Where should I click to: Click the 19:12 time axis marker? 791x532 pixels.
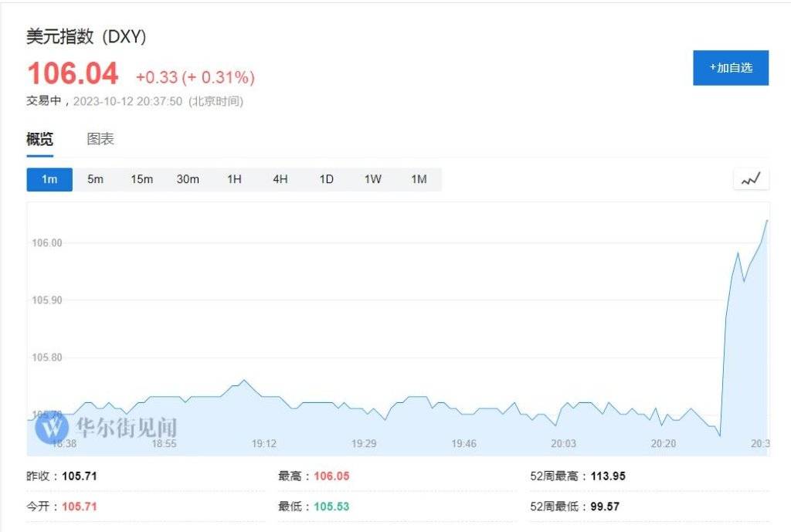(x=264, y=444)
